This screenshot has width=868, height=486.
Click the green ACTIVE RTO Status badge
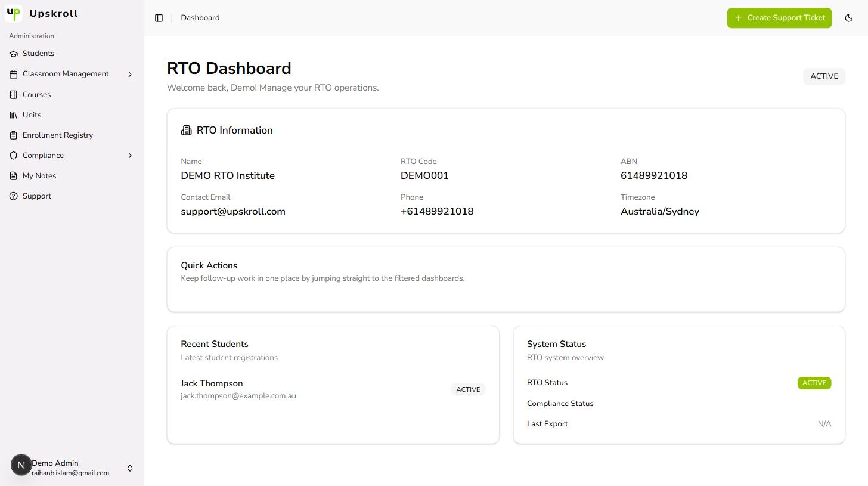pyautogui.click(x=814, y=383)
